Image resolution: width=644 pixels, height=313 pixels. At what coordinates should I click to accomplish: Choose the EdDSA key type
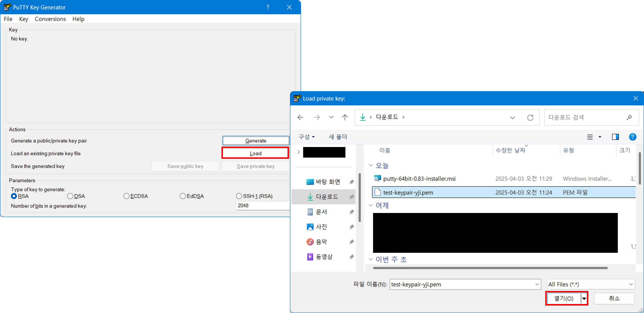coord(183,196)
